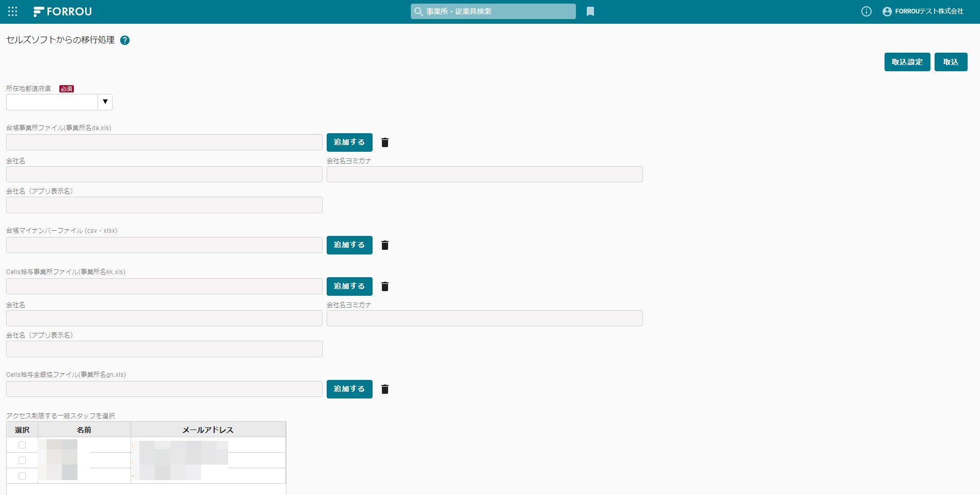Click the Cells給与全銀協ファイル path field

164,389
